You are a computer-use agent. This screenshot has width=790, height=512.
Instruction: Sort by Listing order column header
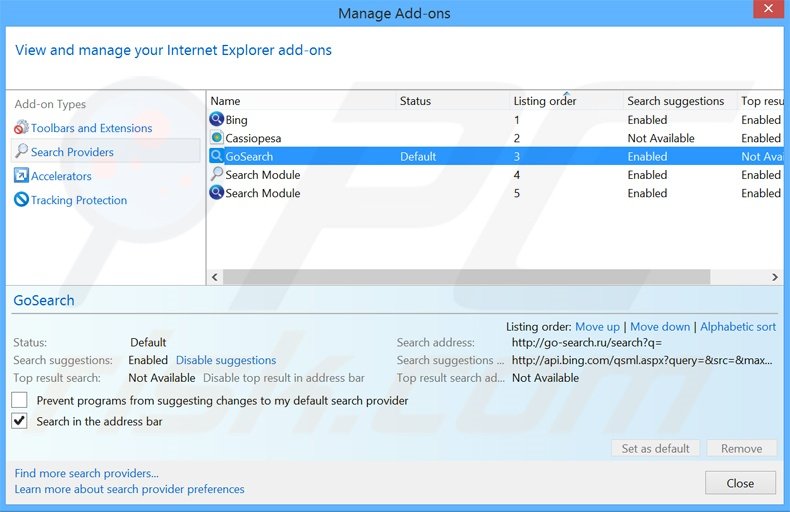pyautogui.click(x=566, y=101)
